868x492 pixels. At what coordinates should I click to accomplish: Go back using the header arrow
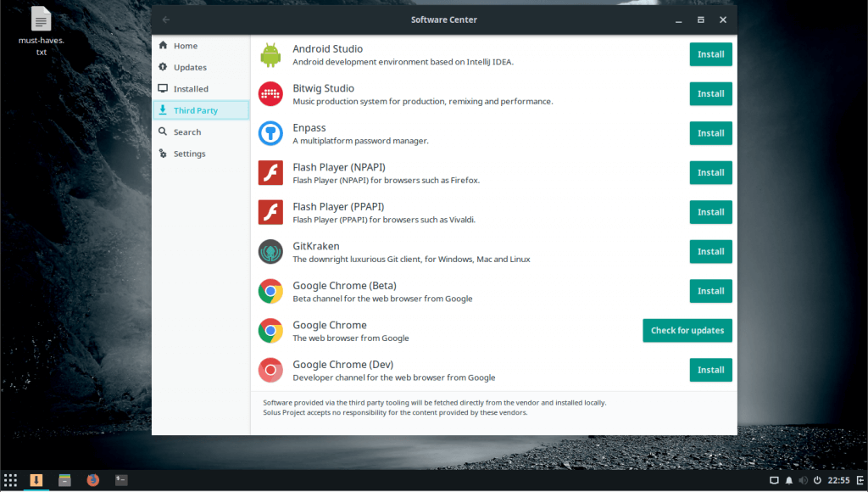[166, 20]
